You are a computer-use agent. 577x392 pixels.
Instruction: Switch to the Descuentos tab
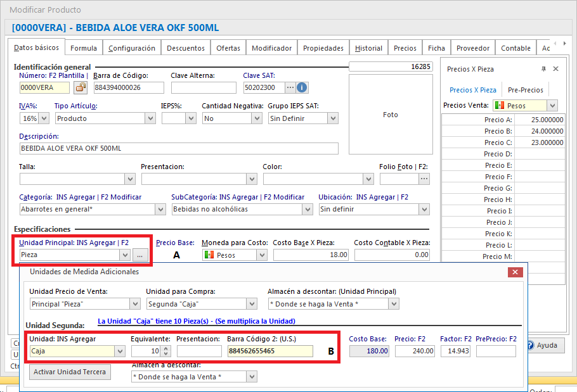coord(186,48)
